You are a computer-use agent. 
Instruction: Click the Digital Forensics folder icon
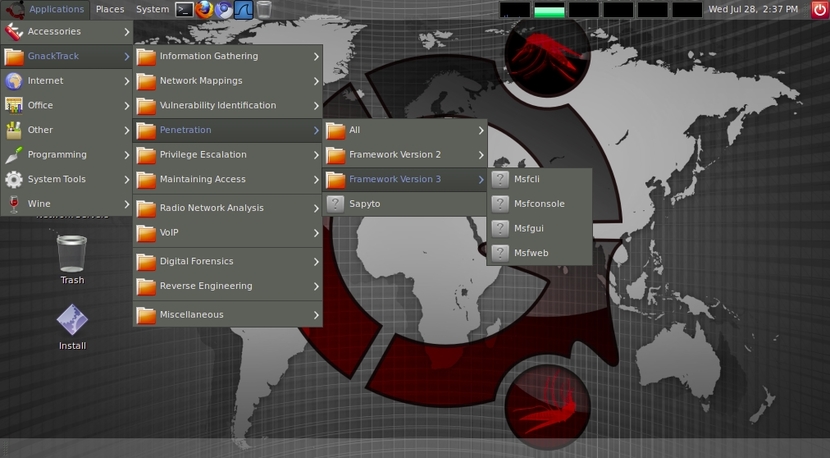click(146, 262)
